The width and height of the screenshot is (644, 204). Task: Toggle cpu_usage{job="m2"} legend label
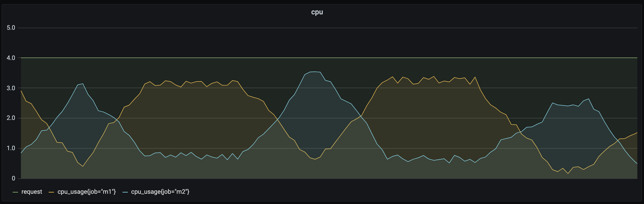pos(160,192)
